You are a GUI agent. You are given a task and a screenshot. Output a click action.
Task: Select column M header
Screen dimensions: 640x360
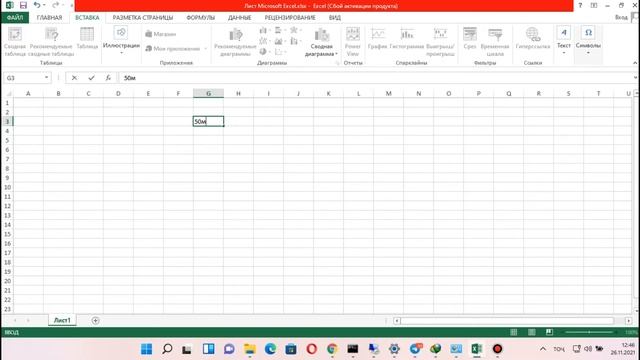[x=388, y=93]
